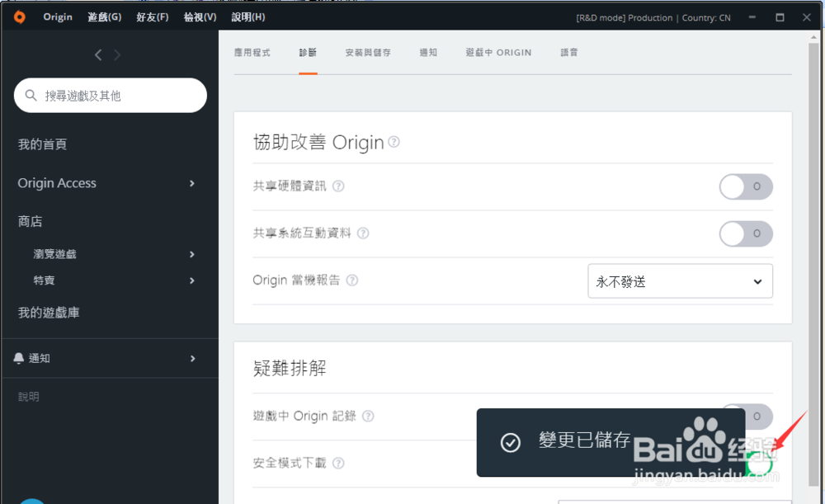Close the Origin window

click(807, 16)
